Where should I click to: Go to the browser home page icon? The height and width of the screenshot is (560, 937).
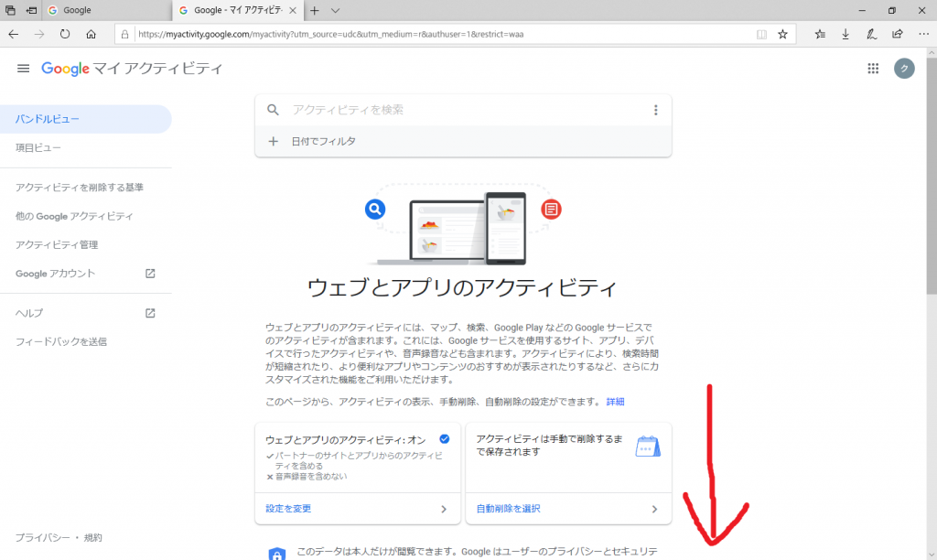tap(91, 35)
